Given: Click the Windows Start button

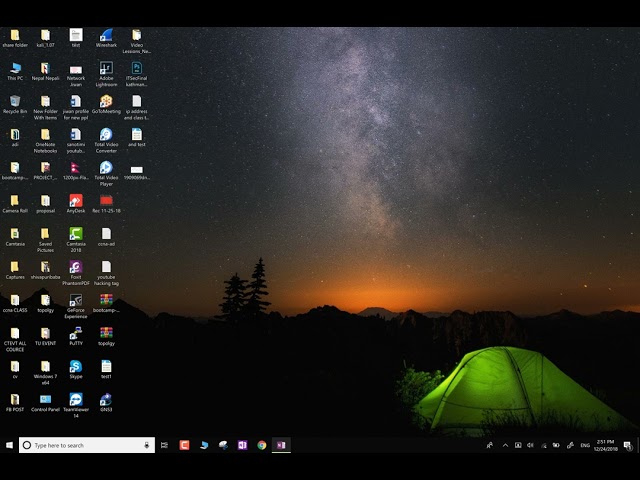Looking at the screenshot, I should (9, 445).
